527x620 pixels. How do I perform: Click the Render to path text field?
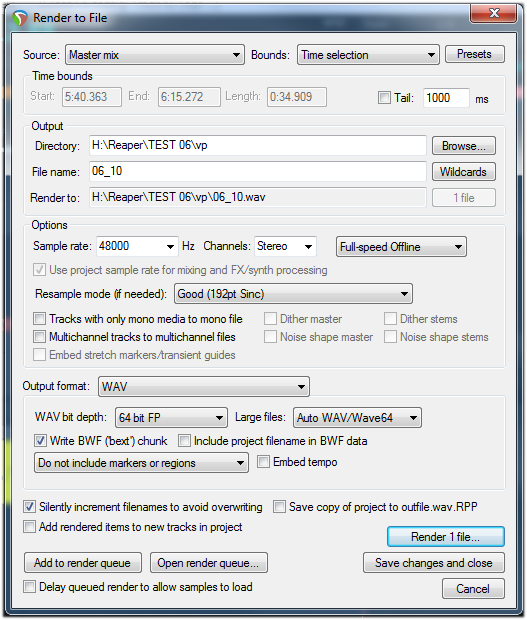tap(257, 197)
